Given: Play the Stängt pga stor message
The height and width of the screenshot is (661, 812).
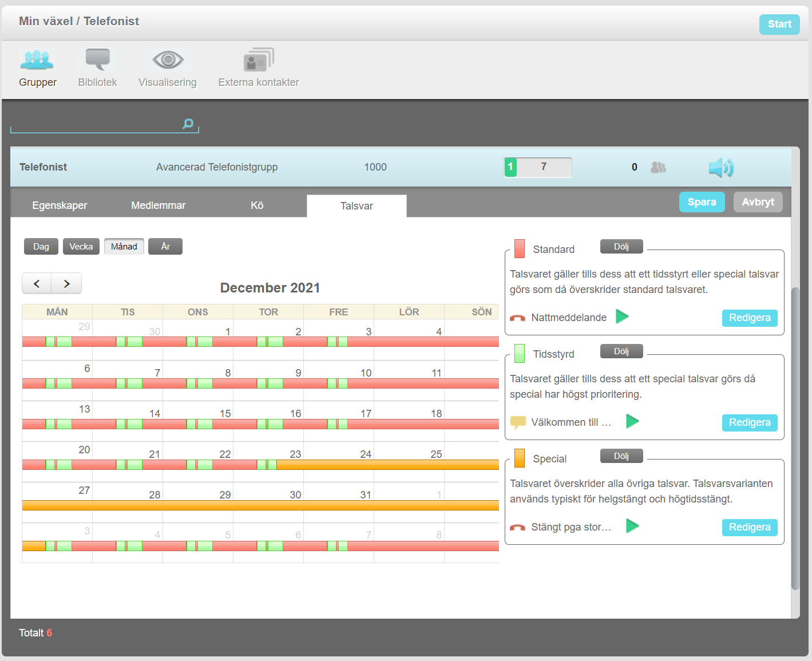Looking at the screenshot, I should click(x=632, y=526).
